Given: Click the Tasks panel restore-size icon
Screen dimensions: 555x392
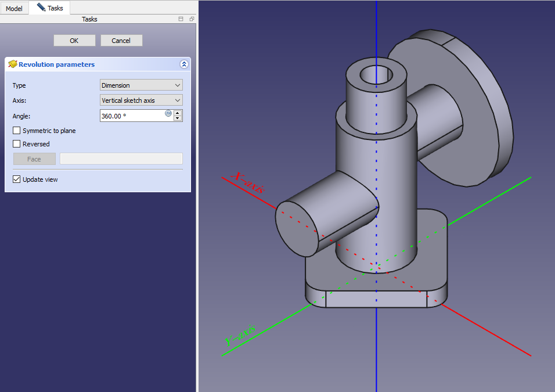Looking at the screenshot, I should (x=181, y=19).
